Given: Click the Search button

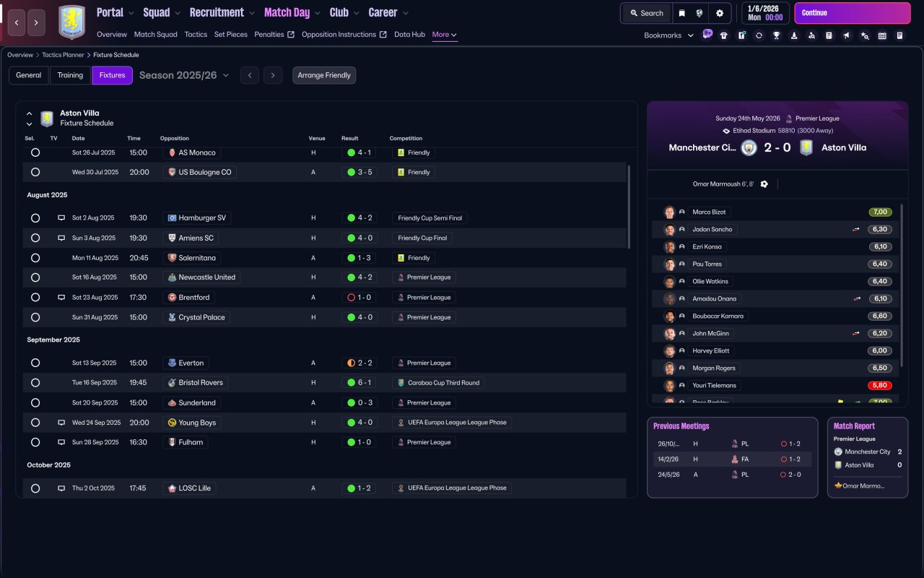Looking at the screenshot, I should (647, 13).
